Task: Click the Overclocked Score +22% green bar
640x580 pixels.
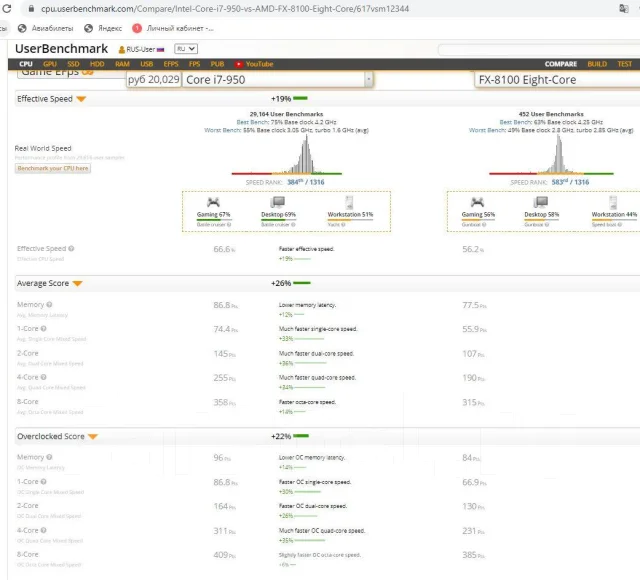Action: (301, 436)
